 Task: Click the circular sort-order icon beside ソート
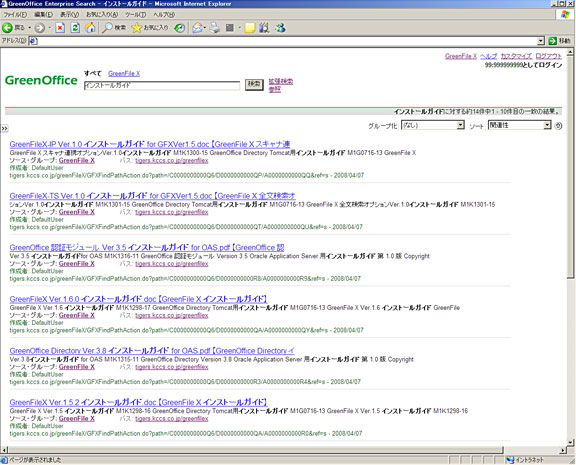pos(558,126)
